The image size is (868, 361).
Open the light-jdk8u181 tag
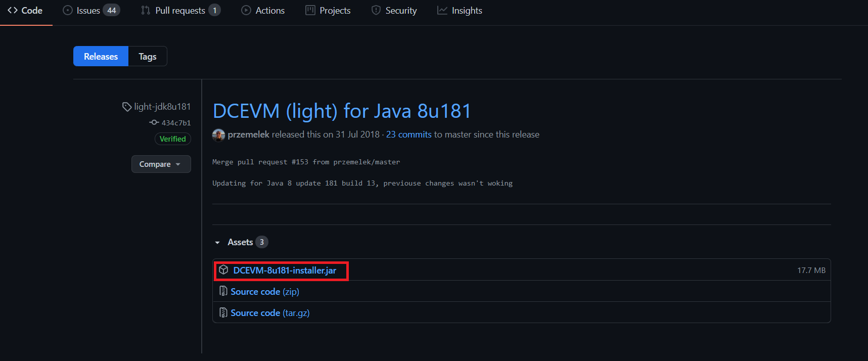coord(162,107)
